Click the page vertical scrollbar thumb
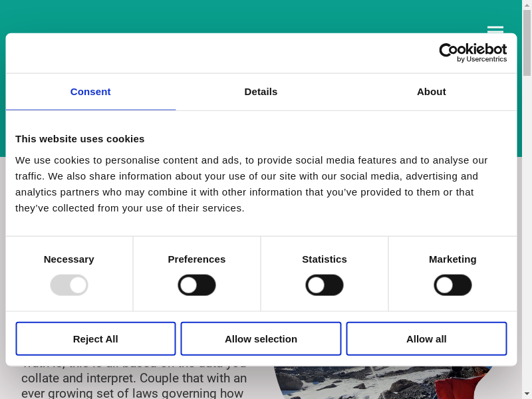Viewport: 532px width, 399px height. click(x=527, y=43)
